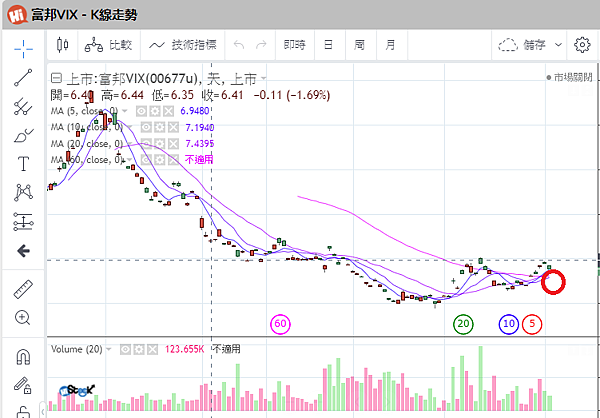Select the pitchfork drawing tool
Viewport: 600px width, 418px height.
(x=23, y=106)
